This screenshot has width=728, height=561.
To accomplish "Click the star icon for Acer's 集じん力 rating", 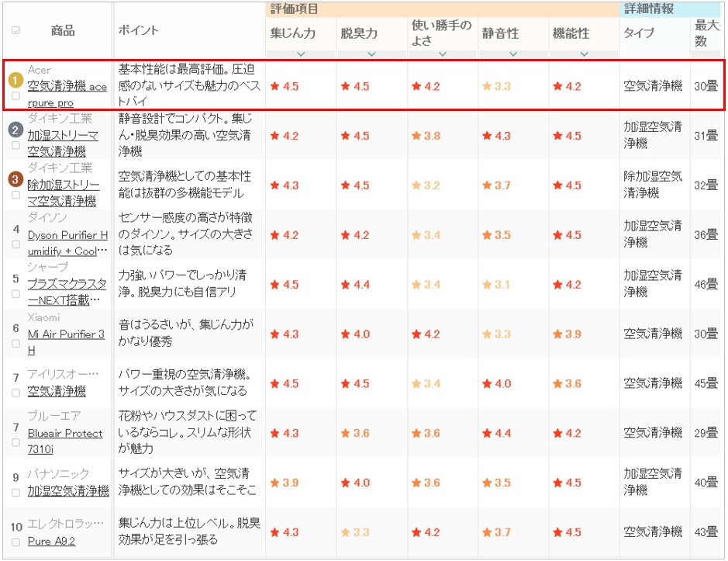I will tap(274, 87).
